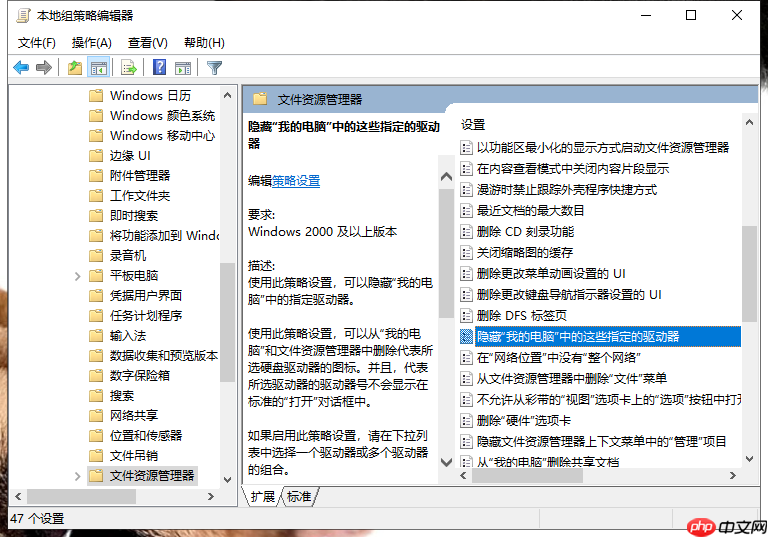The image size is (768, 537).
Task: Select 删除更改菜单动画设置的 UI setting
Action: click(544, 273)
